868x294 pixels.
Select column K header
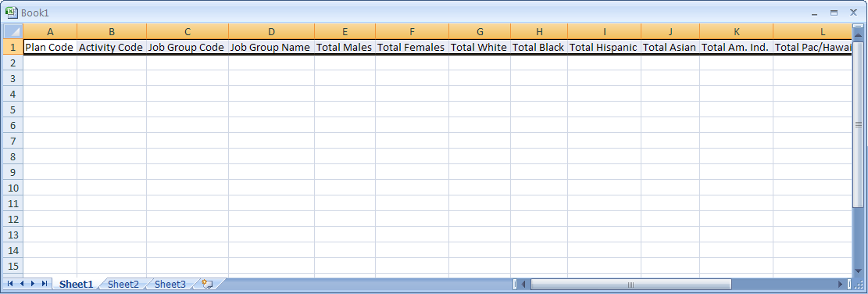coord(736,31)
